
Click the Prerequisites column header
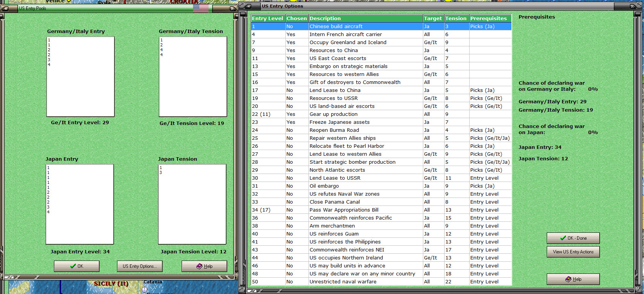click(491, 18)
